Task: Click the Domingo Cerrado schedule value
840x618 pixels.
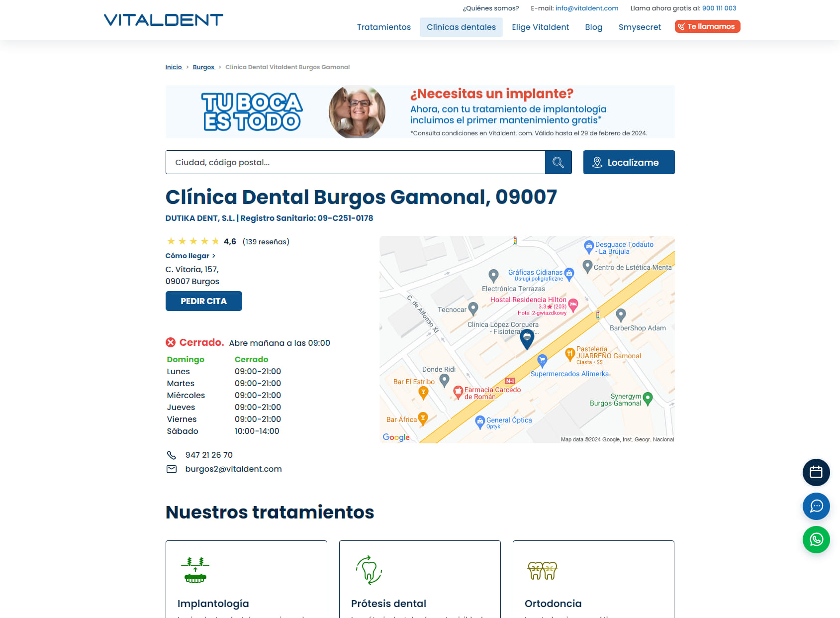Action: tap(251, 359)
